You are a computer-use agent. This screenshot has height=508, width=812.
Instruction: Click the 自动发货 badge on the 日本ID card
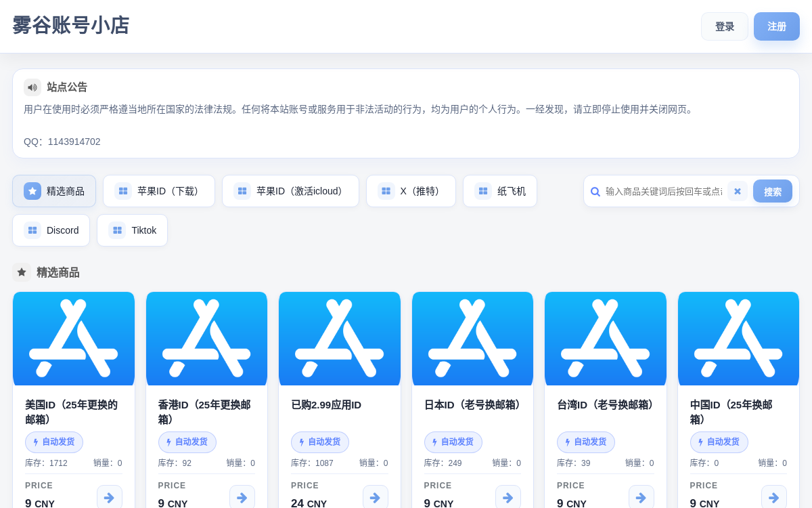click(x=453, y=442)
